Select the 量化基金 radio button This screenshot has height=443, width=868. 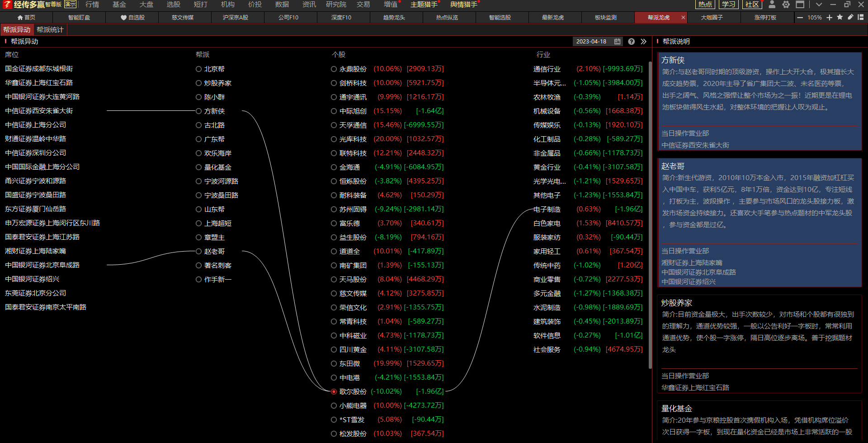[x=198, y=167]
